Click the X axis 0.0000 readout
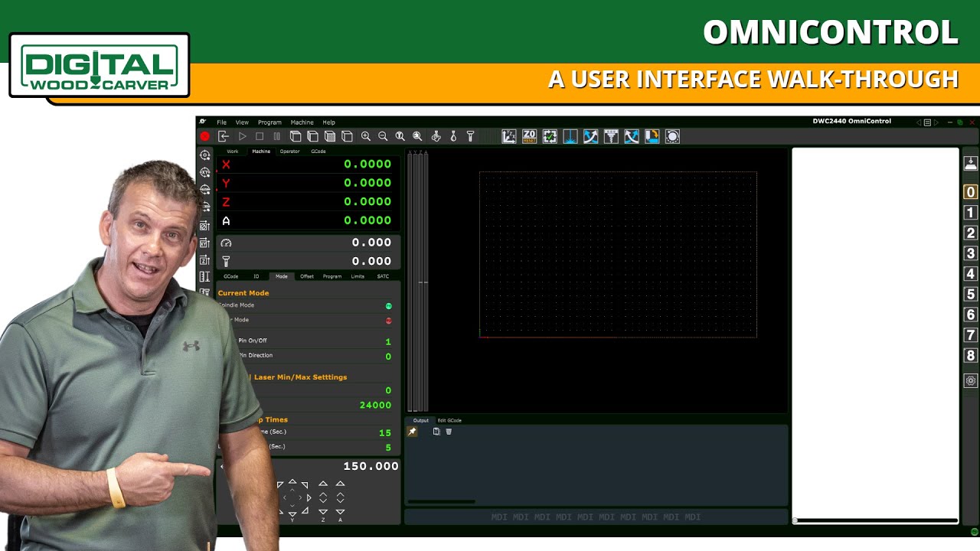The image size is (980, 551). (367, 164)
